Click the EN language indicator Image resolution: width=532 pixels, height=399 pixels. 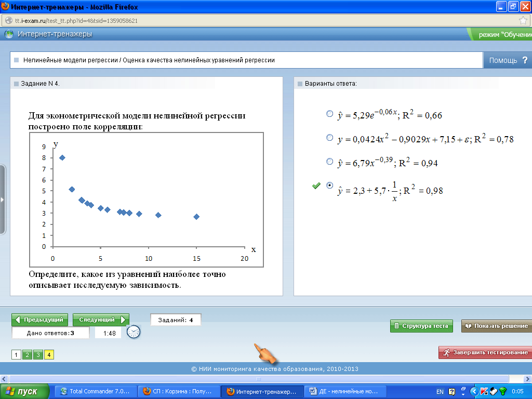coord(440,392)
